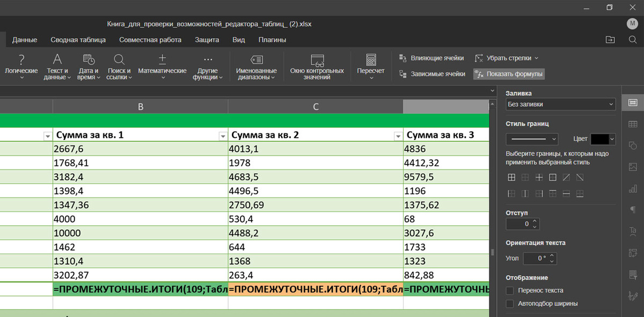Open search with the magnifier icon
This screenshot has width=644, height=317.
(633, 40)
